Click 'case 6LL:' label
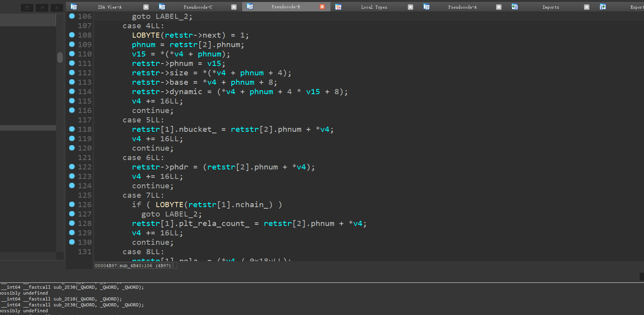Image resolution: width=644 pixels, height=315 pixels. [143, 157]
